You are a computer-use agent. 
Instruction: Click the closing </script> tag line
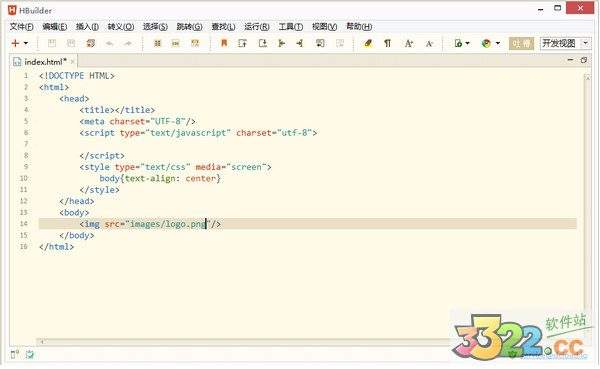(102, 156)
